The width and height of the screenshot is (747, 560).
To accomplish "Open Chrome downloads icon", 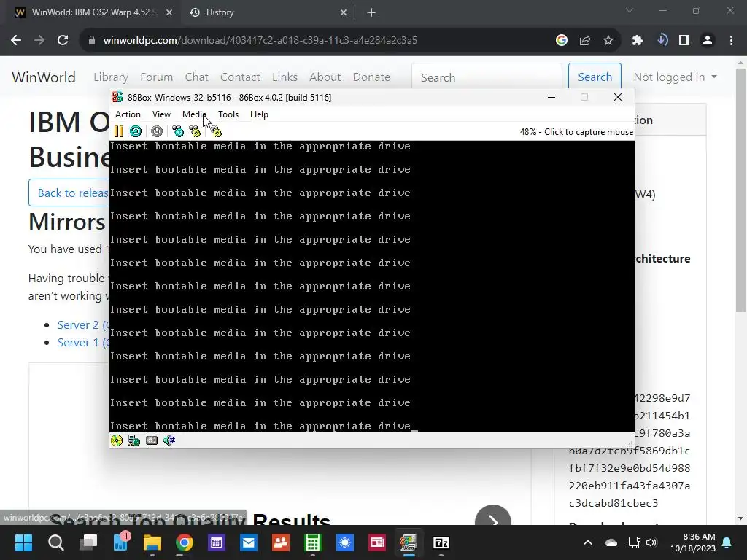I will point(662,40).
